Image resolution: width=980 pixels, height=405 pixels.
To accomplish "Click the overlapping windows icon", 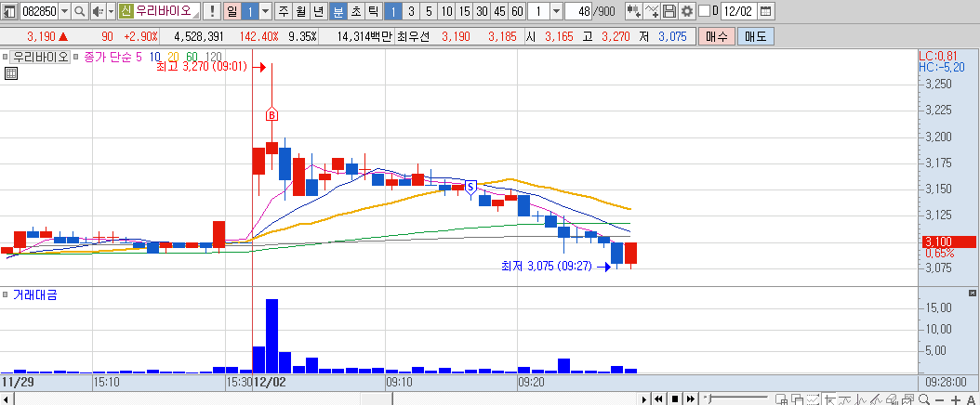I will 798,399.
